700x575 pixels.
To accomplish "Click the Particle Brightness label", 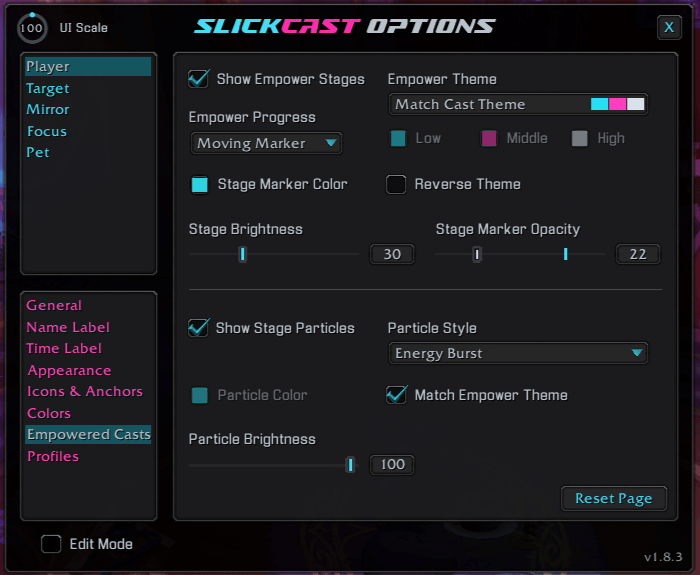I will click(x=252, y=439).
